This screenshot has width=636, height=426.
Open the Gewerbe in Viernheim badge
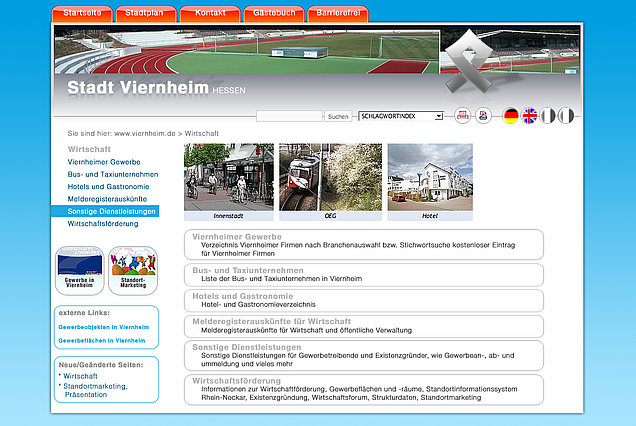click(x=80, y=271)
